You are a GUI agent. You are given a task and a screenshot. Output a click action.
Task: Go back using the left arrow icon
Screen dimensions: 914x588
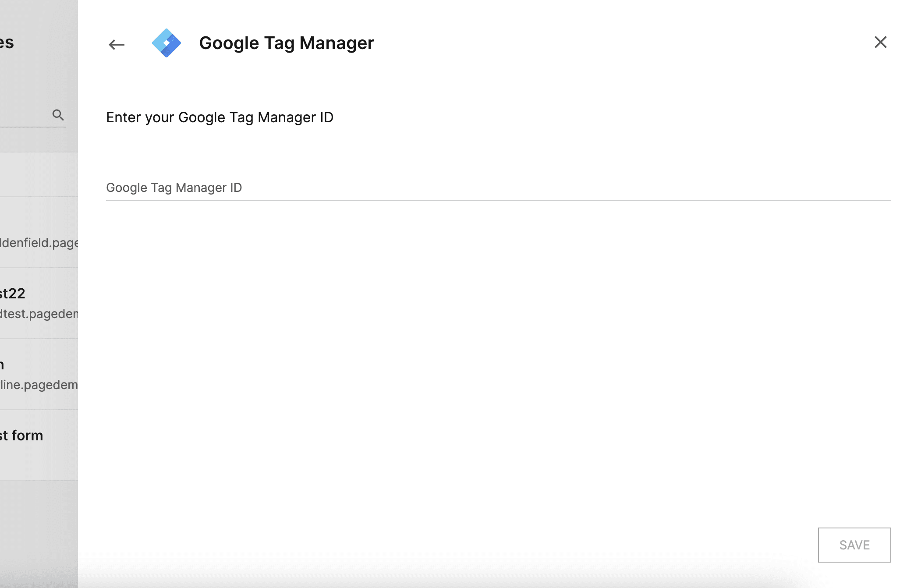(117, 44)
